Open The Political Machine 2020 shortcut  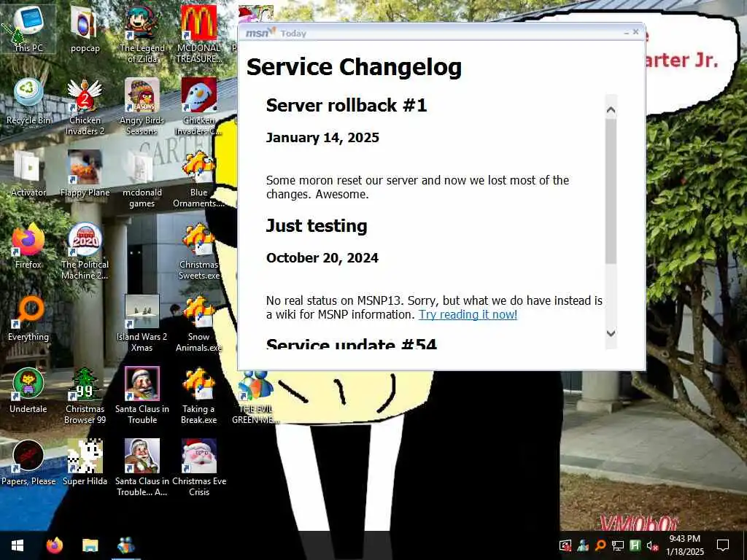(x=85, y=252)
